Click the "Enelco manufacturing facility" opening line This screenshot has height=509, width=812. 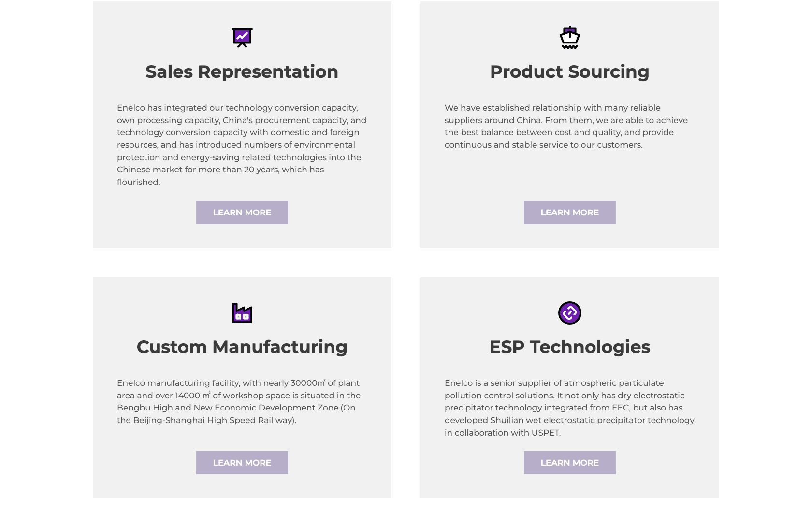[238, 383]
